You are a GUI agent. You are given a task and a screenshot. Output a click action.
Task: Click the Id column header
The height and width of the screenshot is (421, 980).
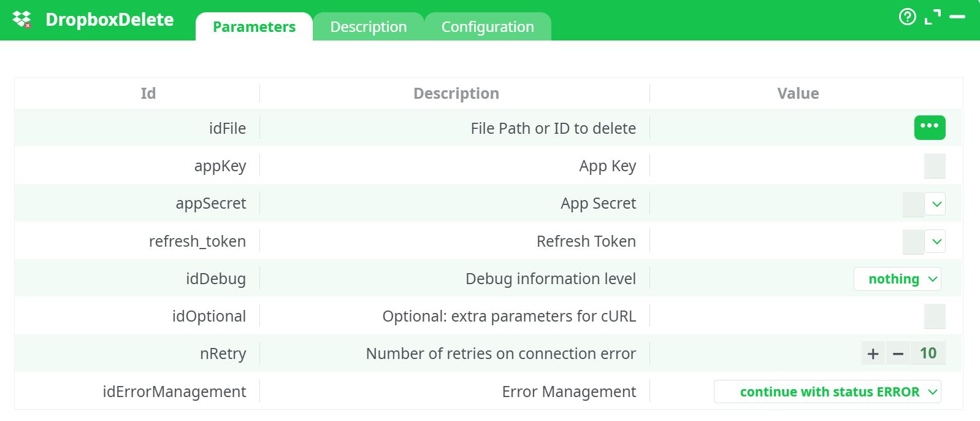[148, 93]
